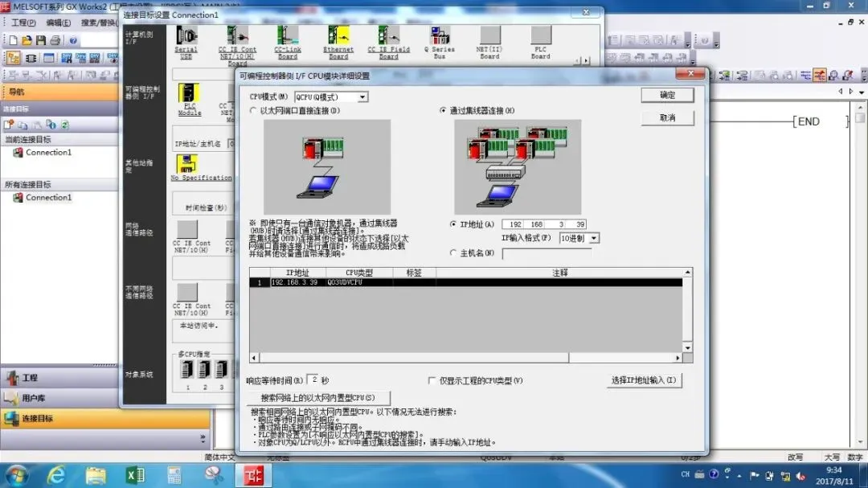
Task: Open the IP输入格式 dropdown
Action: 594,238
